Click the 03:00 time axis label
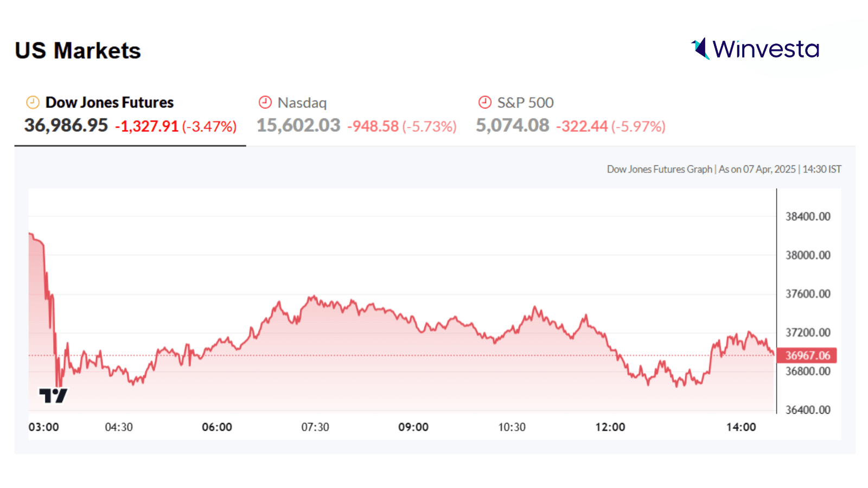The height and width of the screenshot is (488, 868). (x=44, y=427)
